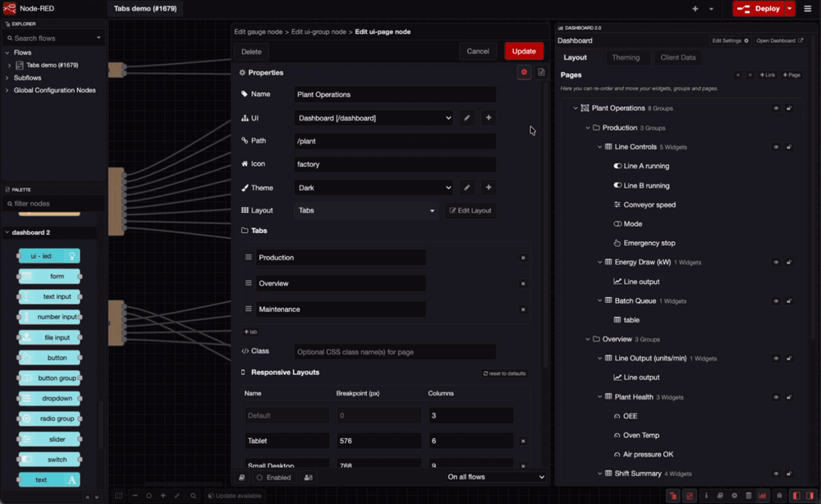
Task: Collapse the dashboard 2 palette category
Action: (7, 232)
